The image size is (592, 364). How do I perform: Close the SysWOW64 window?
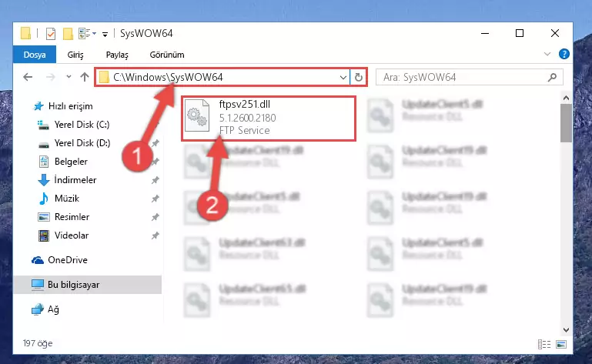(554, 33)
